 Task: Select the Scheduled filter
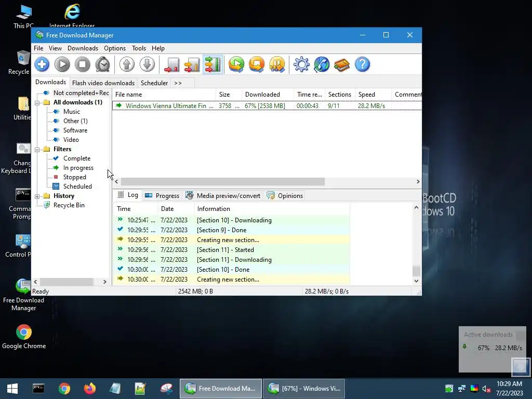[x=77, y=187]
